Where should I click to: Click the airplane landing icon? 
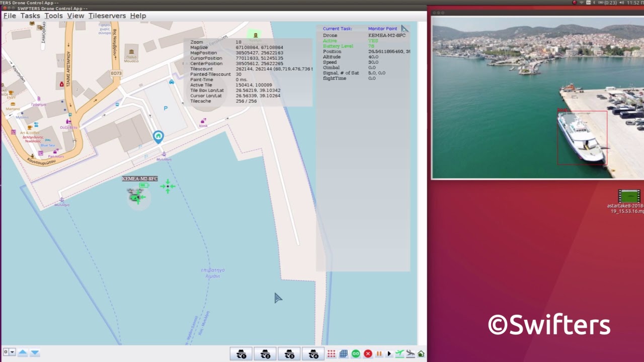coord(410,354)
